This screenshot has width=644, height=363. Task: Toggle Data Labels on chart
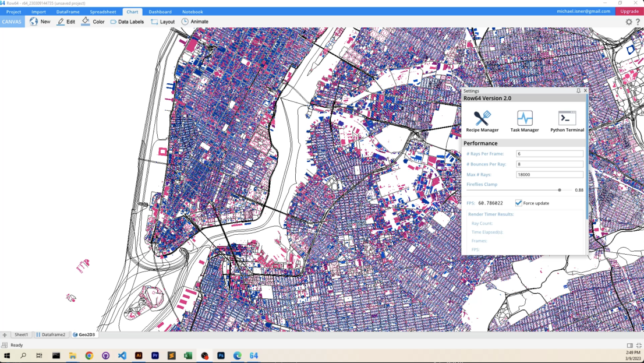point(126,22)
